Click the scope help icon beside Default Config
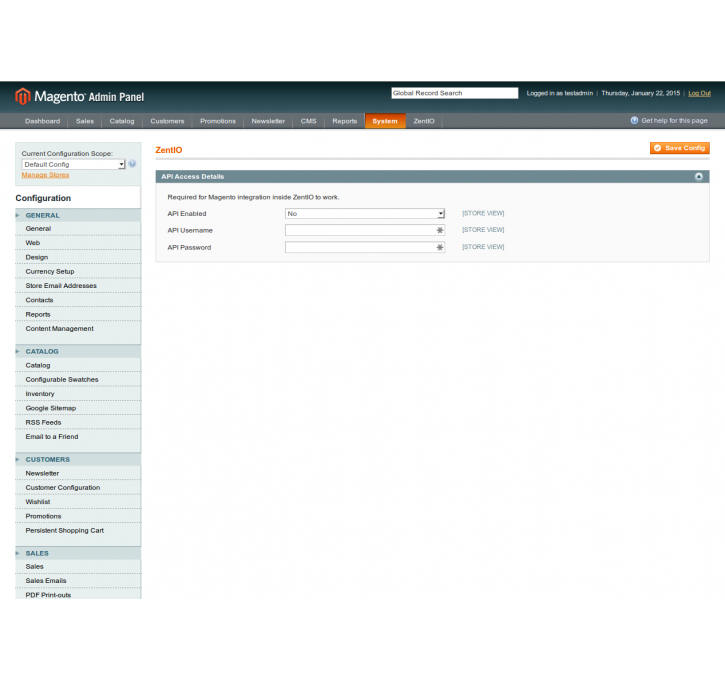 (x=132, y=164)
